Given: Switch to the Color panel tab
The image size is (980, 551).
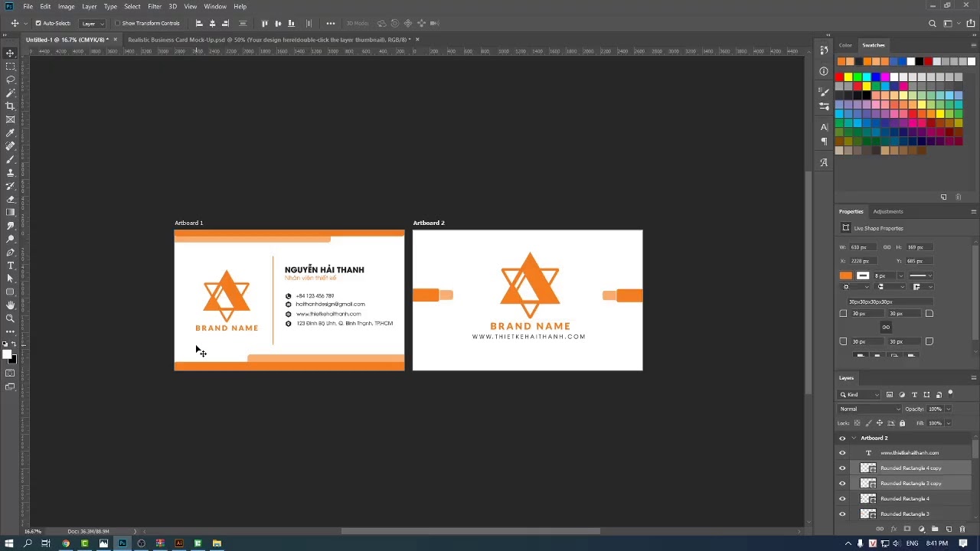Looking at the screenshot, I should [x=845, y=45].
